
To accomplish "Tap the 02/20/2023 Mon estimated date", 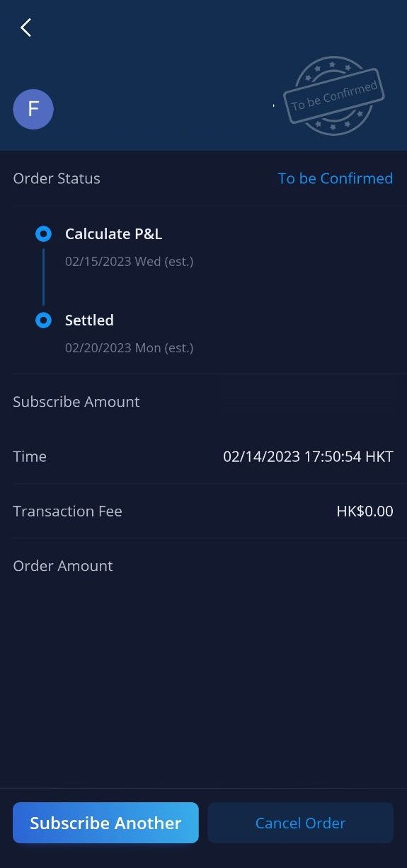I will pos(130,347).
